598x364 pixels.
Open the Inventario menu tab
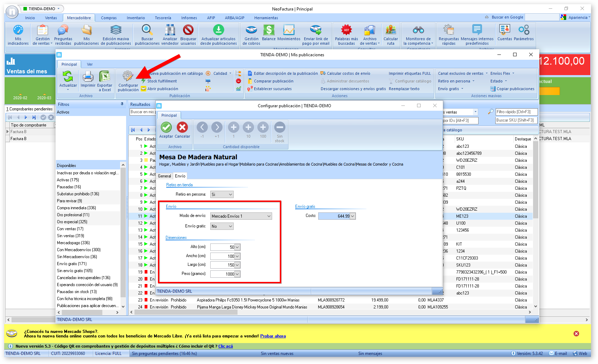pos(136,18)
